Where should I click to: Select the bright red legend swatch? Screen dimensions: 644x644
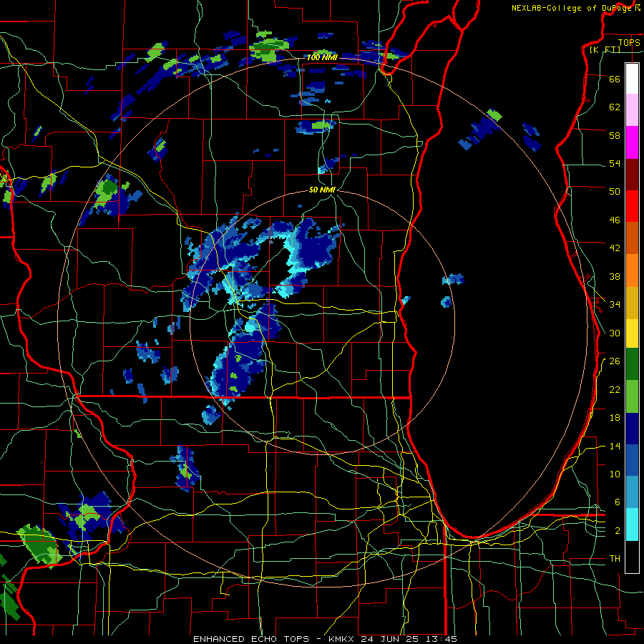pos(632,205)
